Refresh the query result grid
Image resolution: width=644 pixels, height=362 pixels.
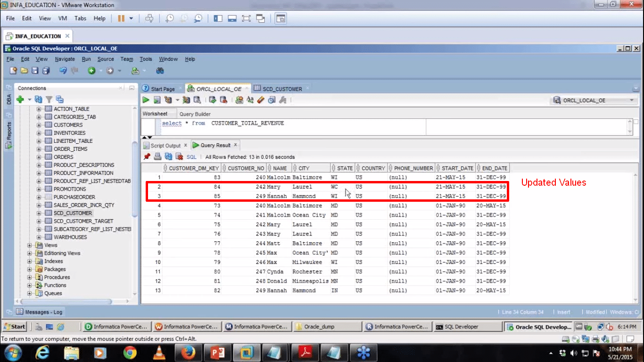pos(168,156)
